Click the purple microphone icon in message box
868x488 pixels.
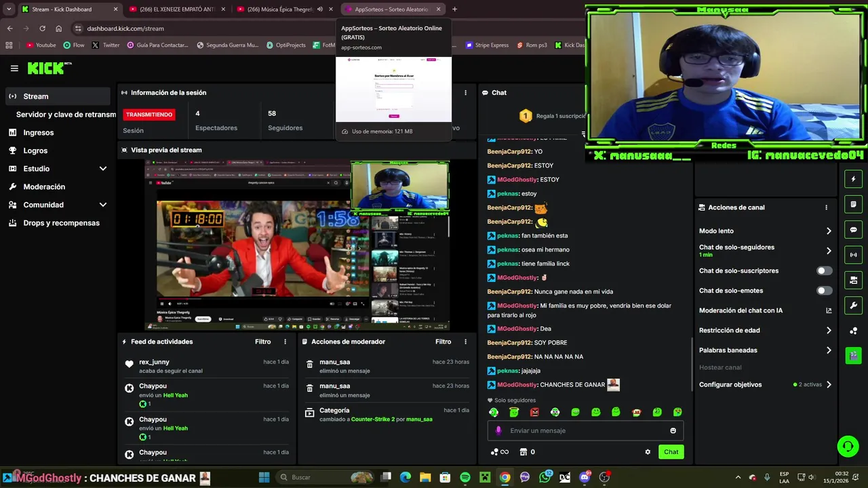(498, 430)
